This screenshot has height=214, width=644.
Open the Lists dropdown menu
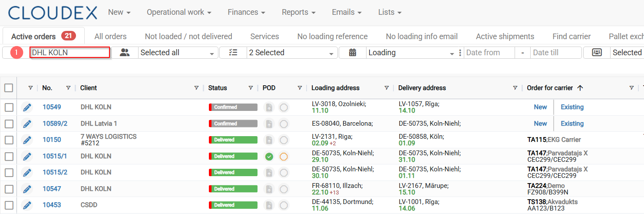(x=390, y=12)
